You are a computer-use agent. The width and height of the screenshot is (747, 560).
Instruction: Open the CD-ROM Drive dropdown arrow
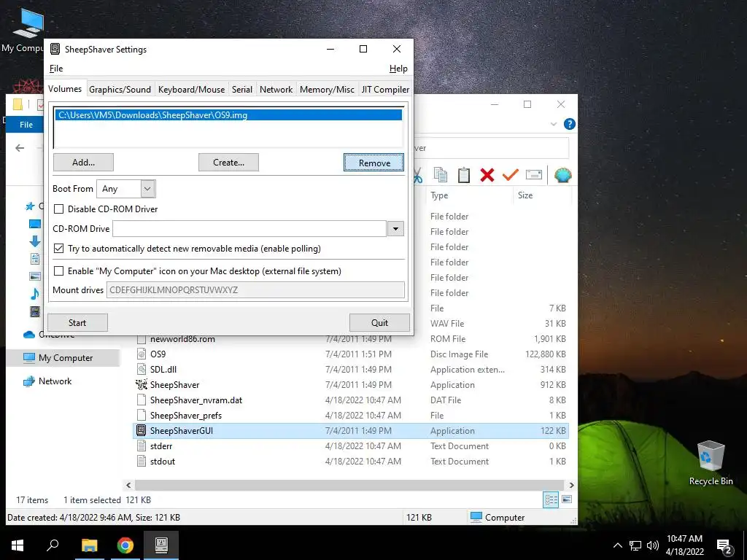click(395, 228)
